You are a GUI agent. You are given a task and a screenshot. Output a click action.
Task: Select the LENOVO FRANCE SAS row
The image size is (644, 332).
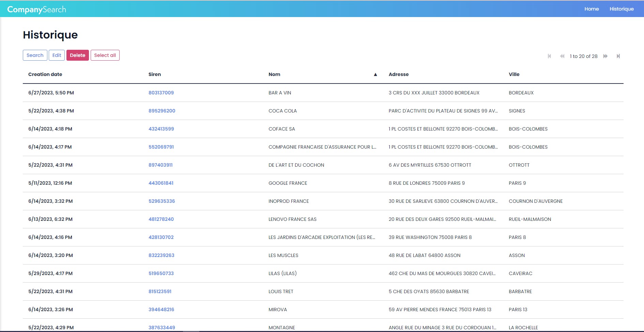click(x=292, y=219)
